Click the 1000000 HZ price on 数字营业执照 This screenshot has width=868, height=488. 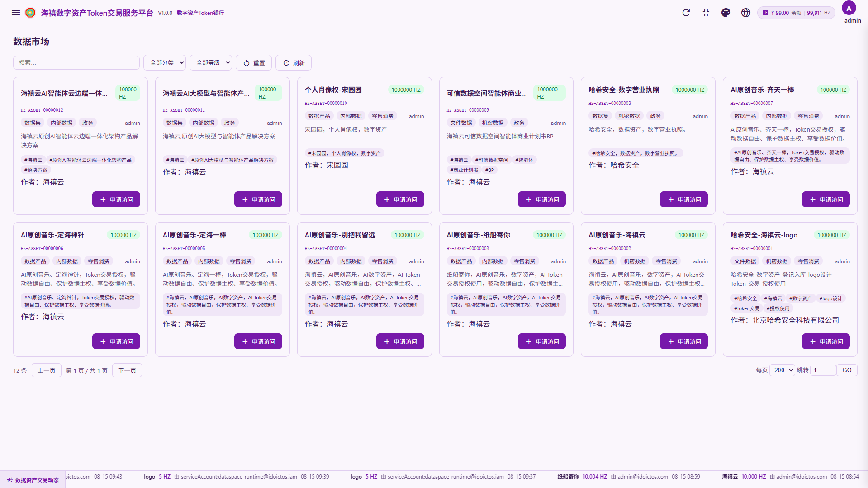click(x=690, y=90)
